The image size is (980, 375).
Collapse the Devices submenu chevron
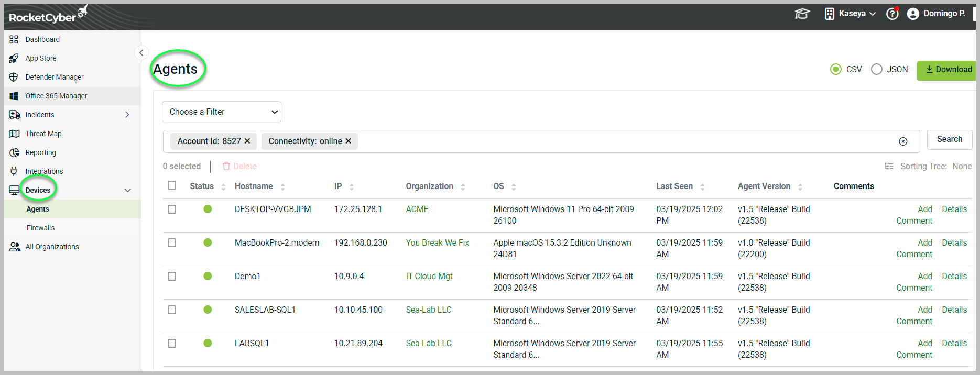click(x=127, y=190)
